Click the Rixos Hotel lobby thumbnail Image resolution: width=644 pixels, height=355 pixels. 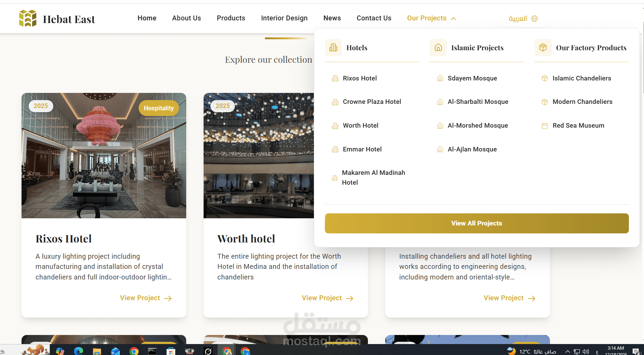pos(104,156)
